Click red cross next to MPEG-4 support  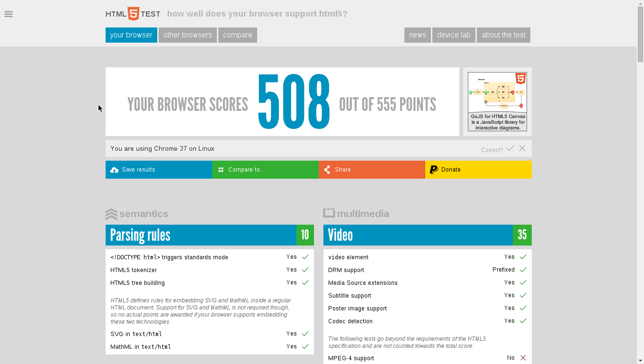coord(523,358)
